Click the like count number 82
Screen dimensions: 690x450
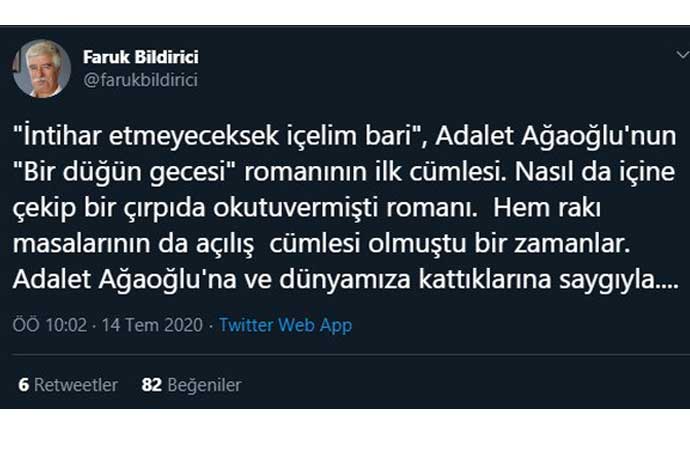click(151, 385)
